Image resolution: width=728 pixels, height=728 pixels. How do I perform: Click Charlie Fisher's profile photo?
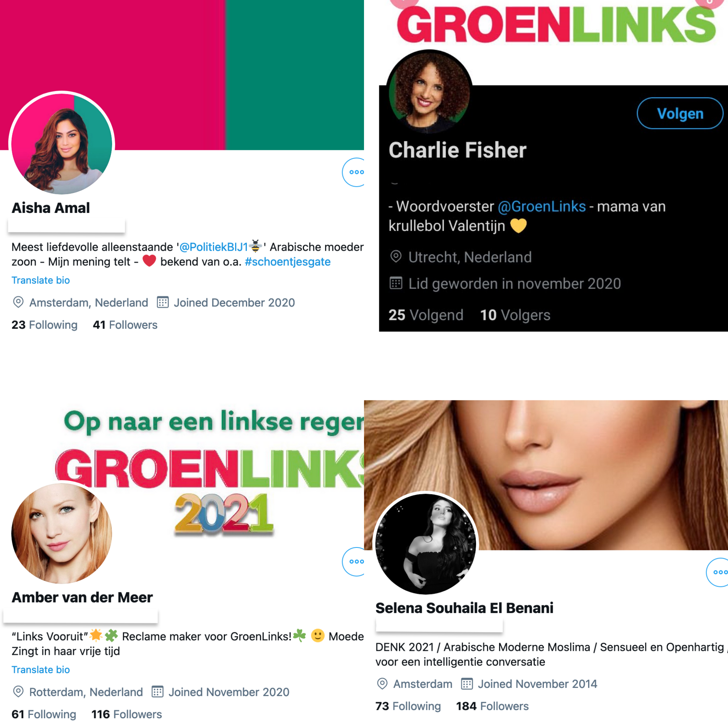click(430, 92)
